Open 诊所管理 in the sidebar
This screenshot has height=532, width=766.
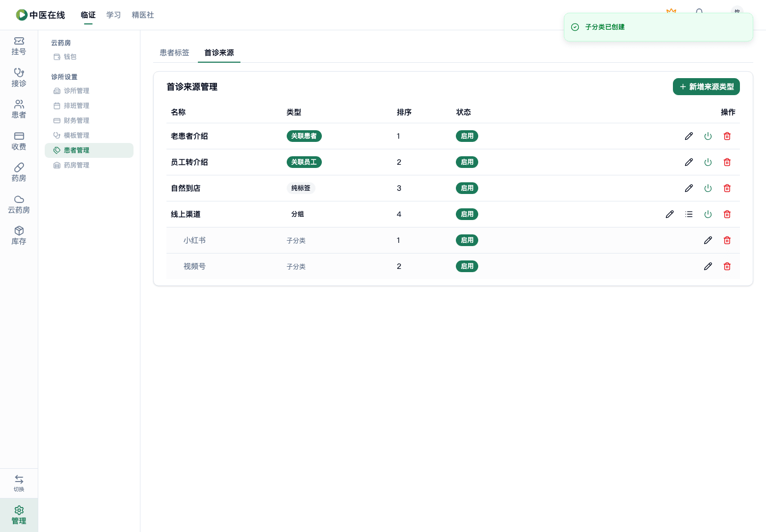[x=89, y=91]
